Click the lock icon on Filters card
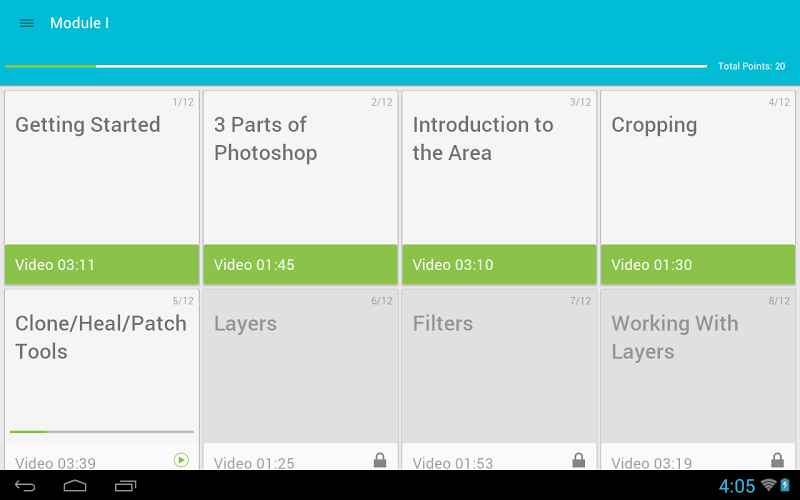This screenshot has height=500, width=800. click(579, 460)
